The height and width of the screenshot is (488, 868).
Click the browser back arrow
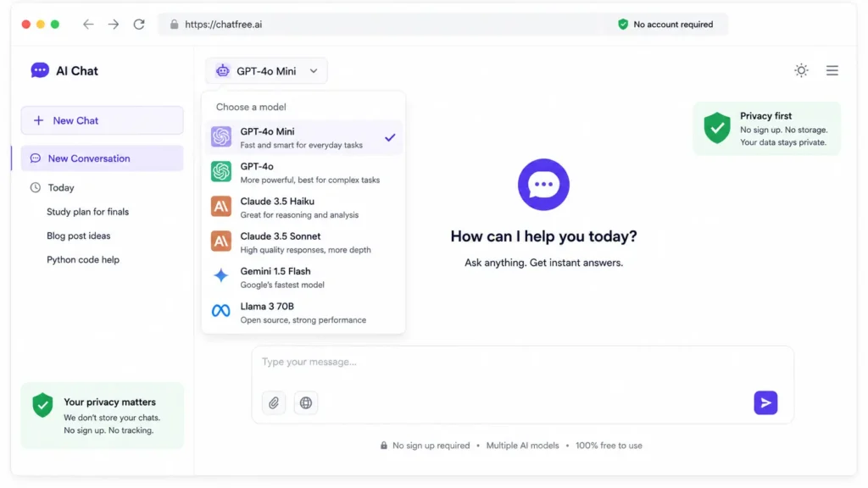pyautogui.click(x=88, y=25)
